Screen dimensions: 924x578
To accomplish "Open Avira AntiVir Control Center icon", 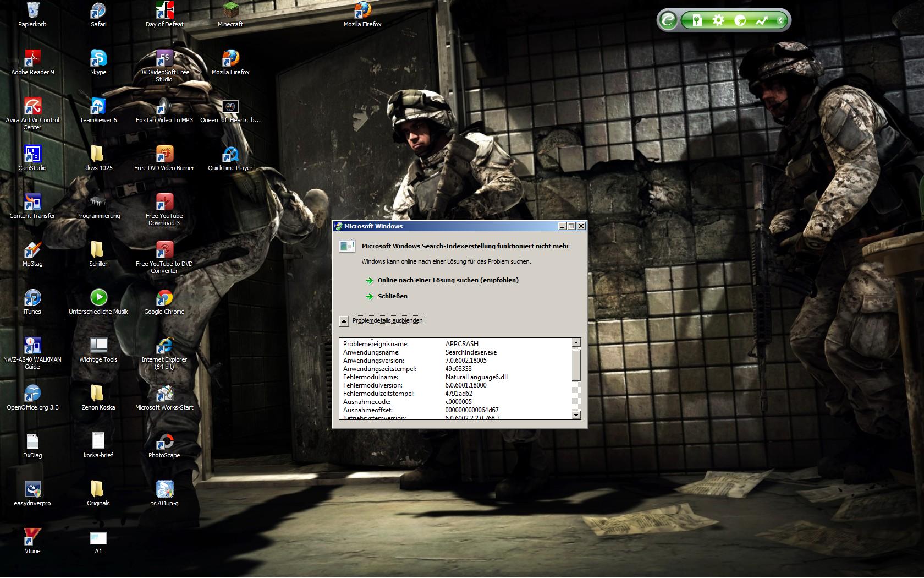I will (x=32, y=106).
